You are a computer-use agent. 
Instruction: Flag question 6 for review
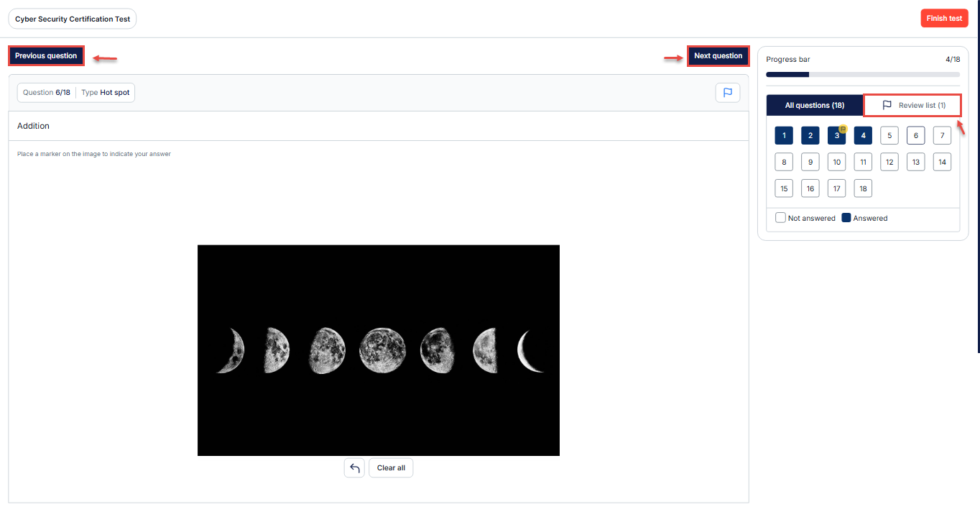click(x=727, y=93)
